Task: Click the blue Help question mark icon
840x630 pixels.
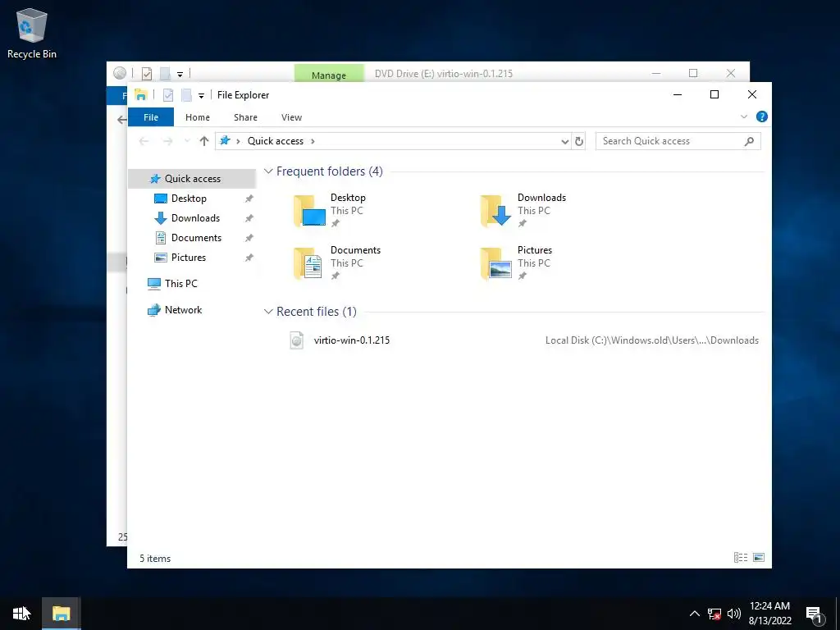Action: point(761,116)
